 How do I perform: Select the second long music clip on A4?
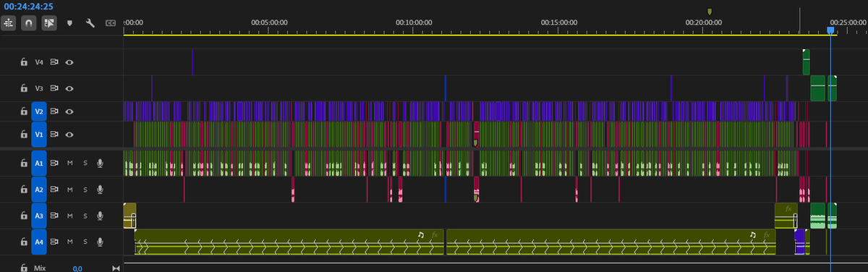click(610, 242)
